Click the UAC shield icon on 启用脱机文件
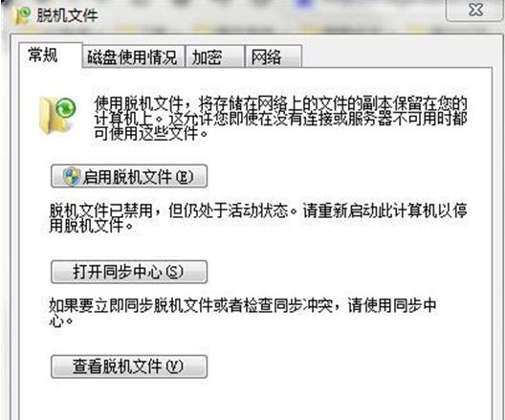This screenshot has width=505, height=420. click(71, 176)
